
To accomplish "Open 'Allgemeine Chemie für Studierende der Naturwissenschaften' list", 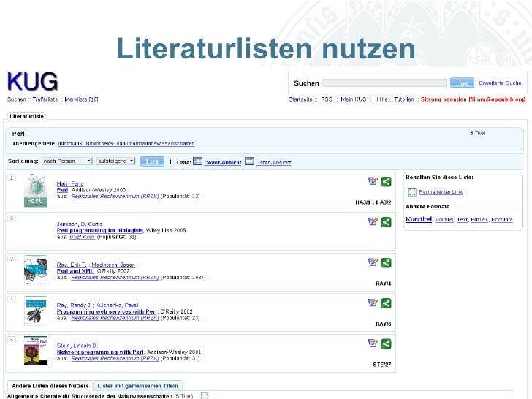I will point(90,396).
